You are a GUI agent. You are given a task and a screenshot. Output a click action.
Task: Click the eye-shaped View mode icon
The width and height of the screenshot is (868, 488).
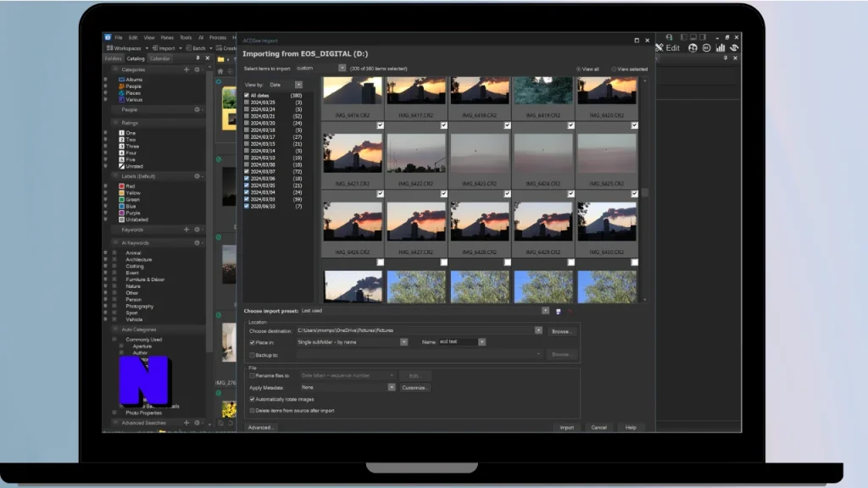(734, 48)
